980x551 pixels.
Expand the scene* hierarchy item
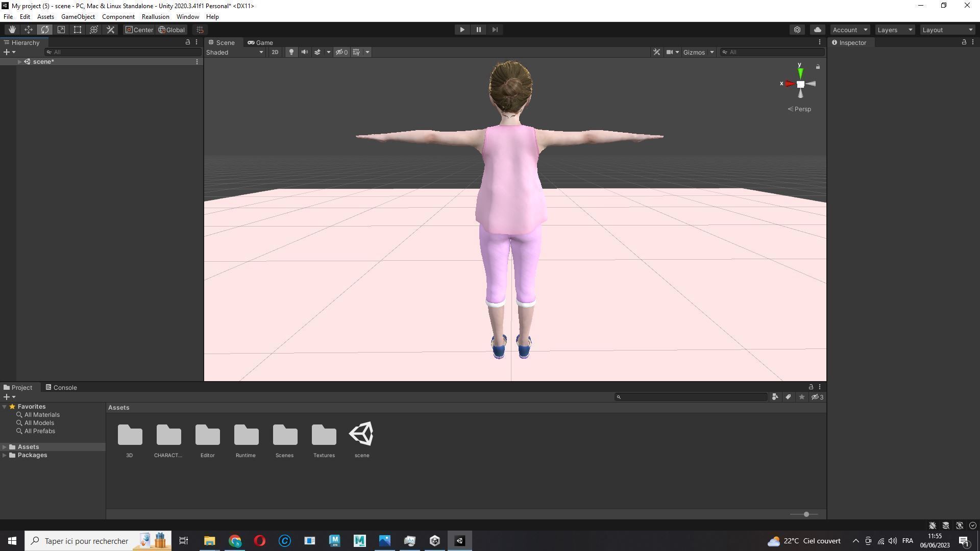click(19, 62)
